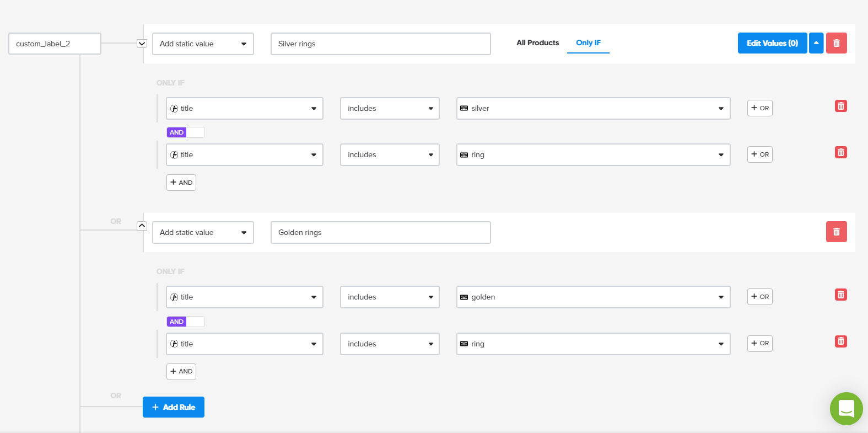Remove the 'silver' condition row
868x433 pixels.
point(840,106)
